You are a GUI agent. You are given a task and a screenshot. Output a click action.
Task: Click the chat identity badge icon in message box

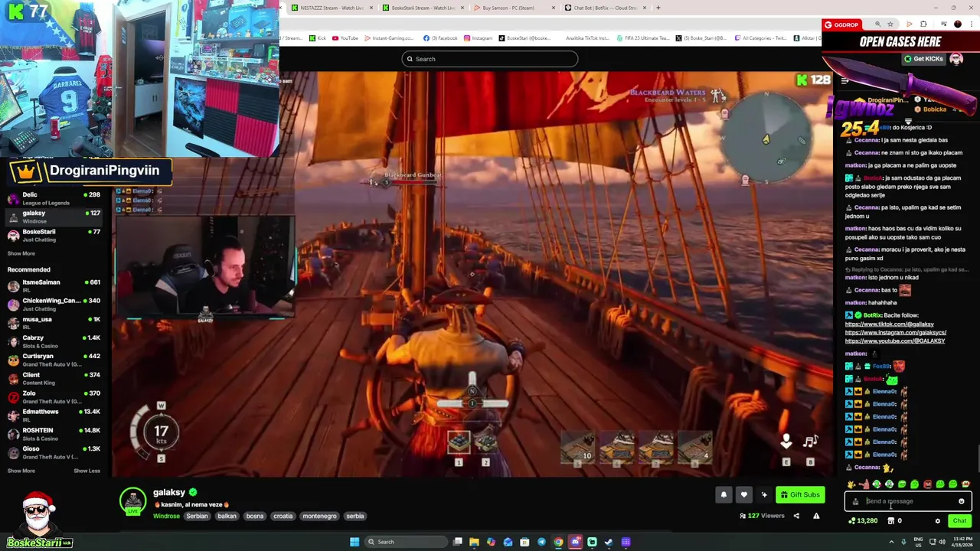click(855, 502)
